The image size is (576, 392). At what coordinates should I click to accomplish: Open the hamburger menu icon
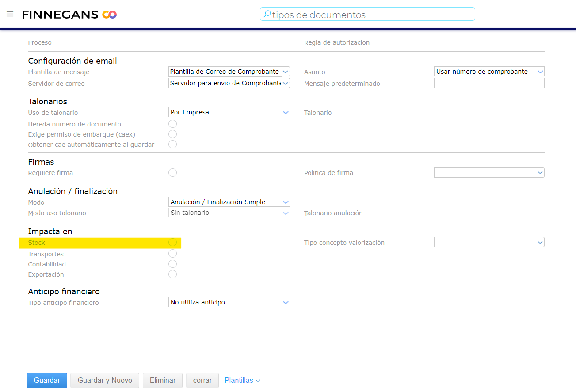[x=10, y=14]
